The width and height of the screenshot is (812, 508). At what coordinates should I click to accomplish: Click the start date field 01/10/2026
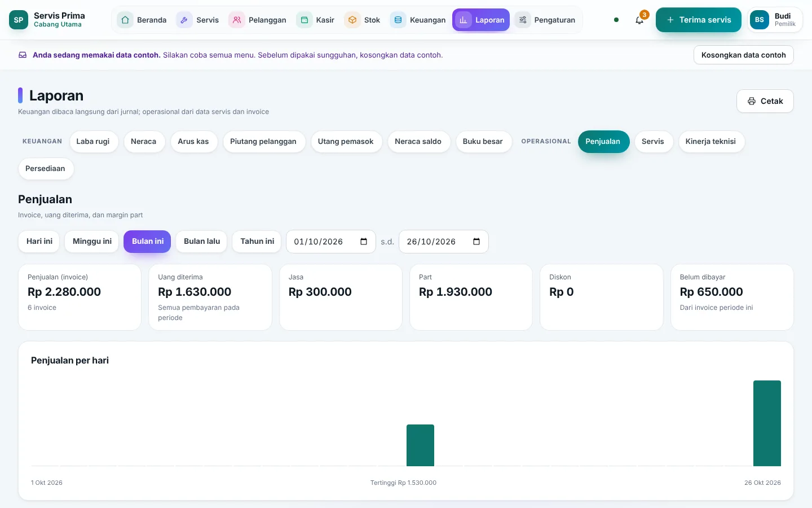coord(331,242)
